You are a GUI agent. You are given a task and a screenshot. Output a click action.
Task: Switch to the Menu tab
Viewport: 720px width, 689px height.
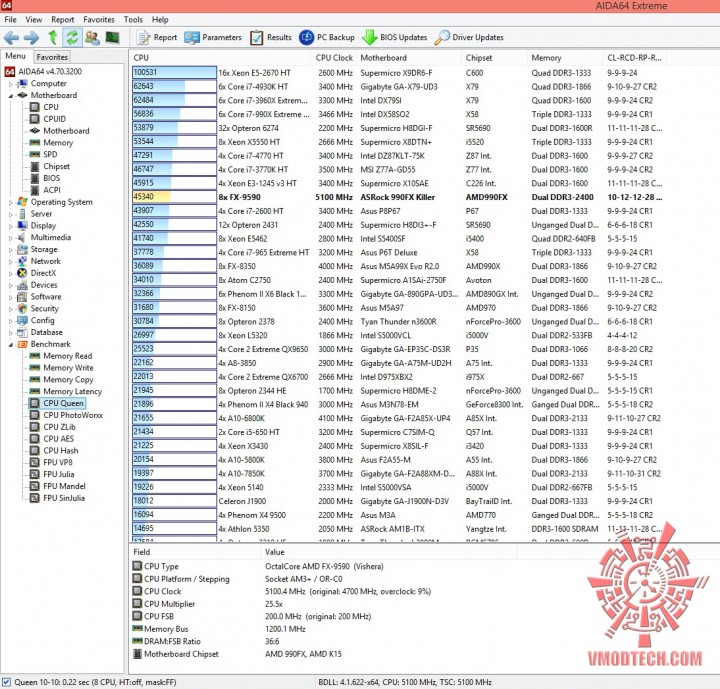tap(16, 56)
